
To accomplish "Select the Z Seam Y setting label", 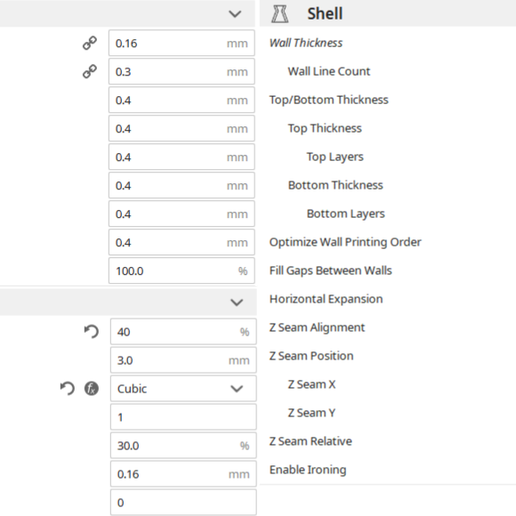I will pyautogui.click(x=312, y=413).
